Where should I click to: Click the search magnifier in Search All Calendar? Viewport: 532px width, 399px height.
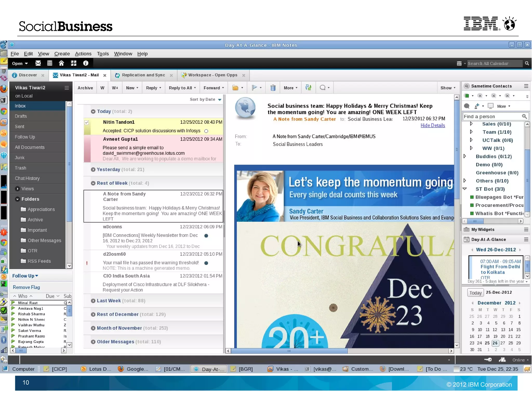click(527, 63)
